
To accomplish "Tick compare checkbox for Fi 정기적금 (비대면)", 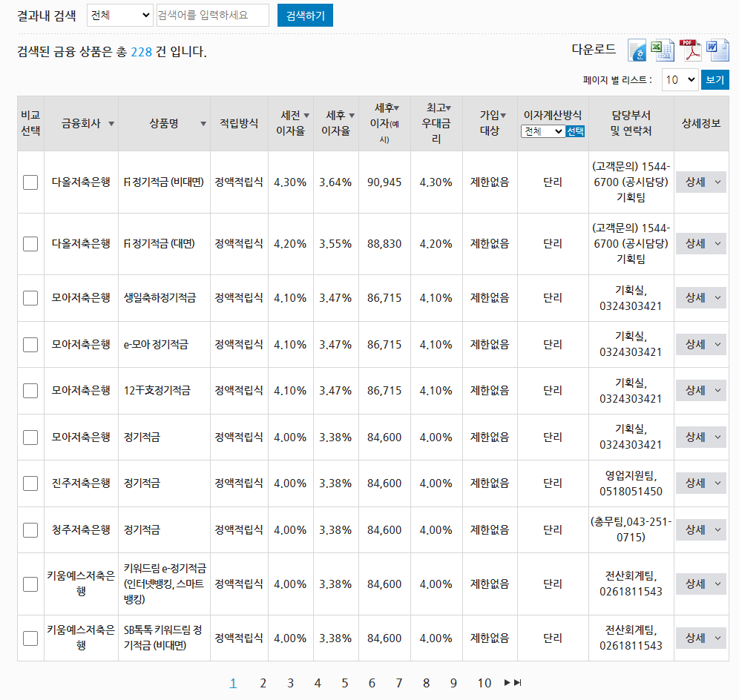I will 30,182.
